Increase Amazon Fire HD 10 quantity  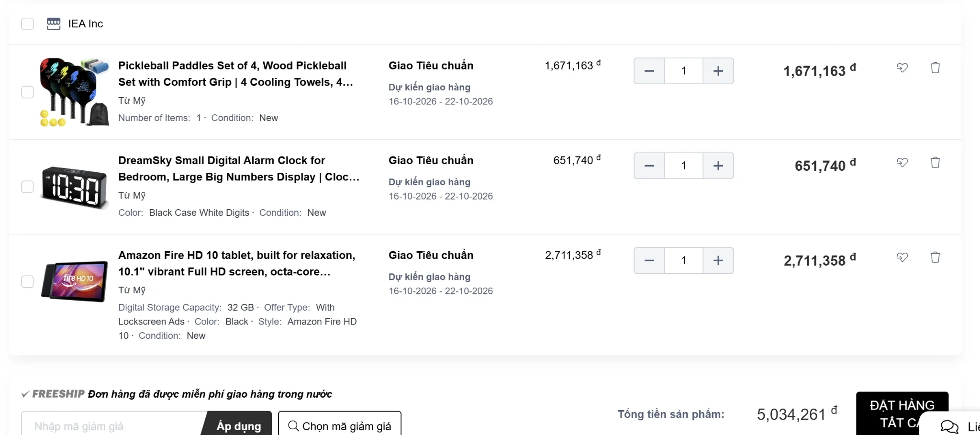click(718, 260)
